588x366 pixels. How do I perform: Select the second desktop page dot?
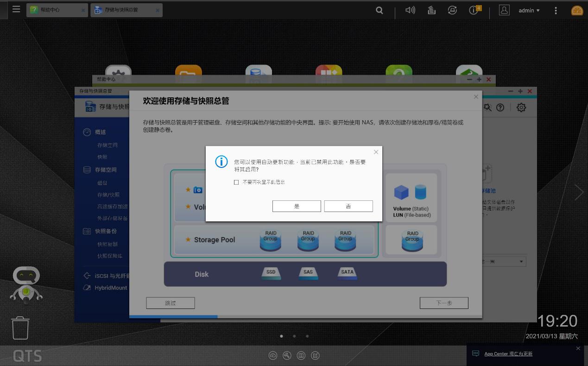(x=294, y=336)
